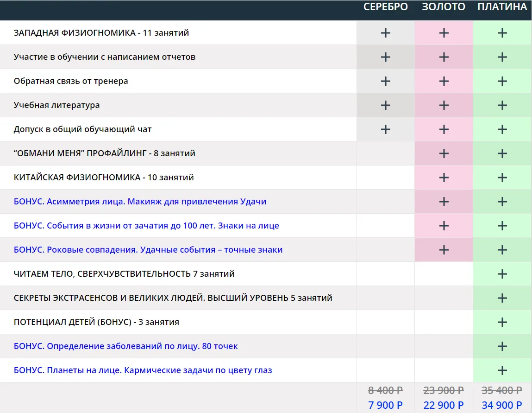Open bonus link События в жизни от зачатия
This screenshot has height=413, width=532.
click(146, 226)
